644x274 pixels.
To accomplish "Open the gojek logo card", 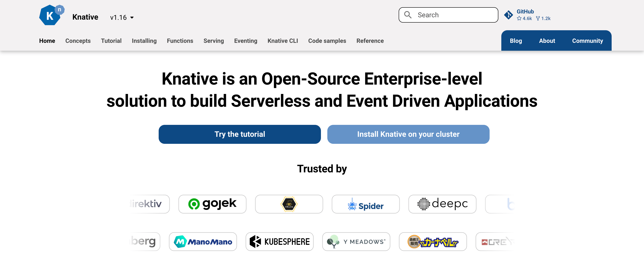I will tap(212, 204).
